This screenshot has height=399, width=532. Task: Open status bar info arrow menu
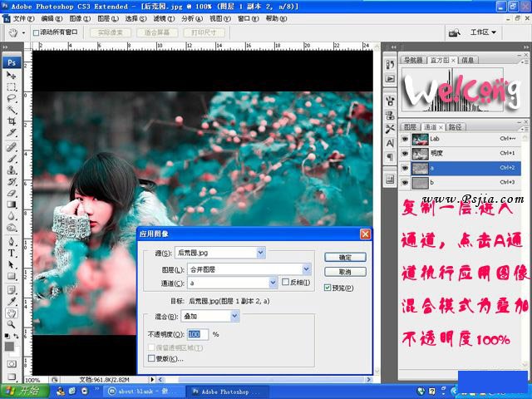pyautogui.click(x=152, y=379)
